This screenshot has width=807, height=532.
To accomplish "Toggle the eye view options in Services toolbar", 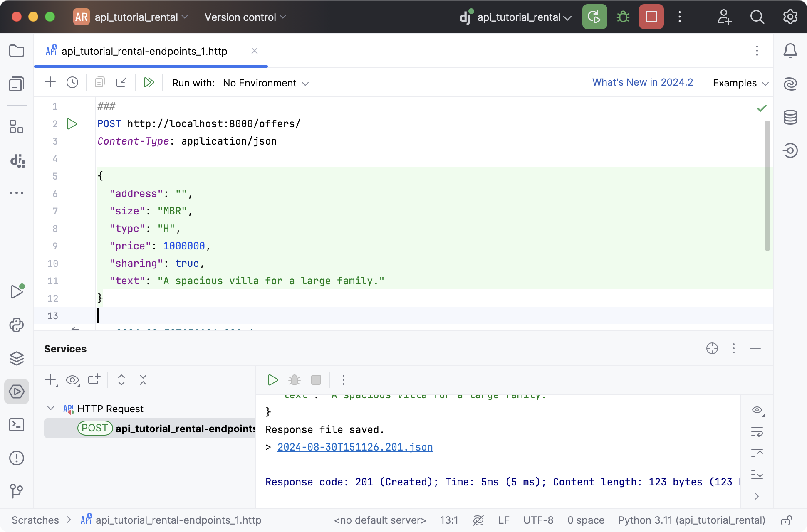I will [72, 380].
